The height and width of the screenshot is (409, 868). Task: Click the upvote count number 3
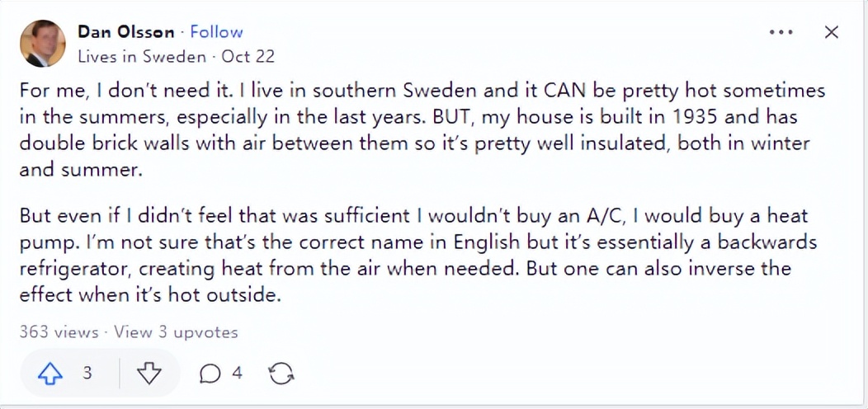pos(87,374)
